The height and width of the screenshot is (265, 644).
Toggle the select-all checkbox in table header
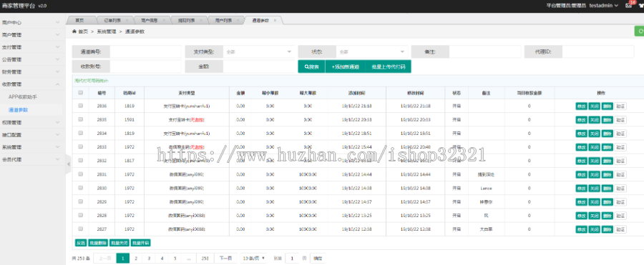80,93
